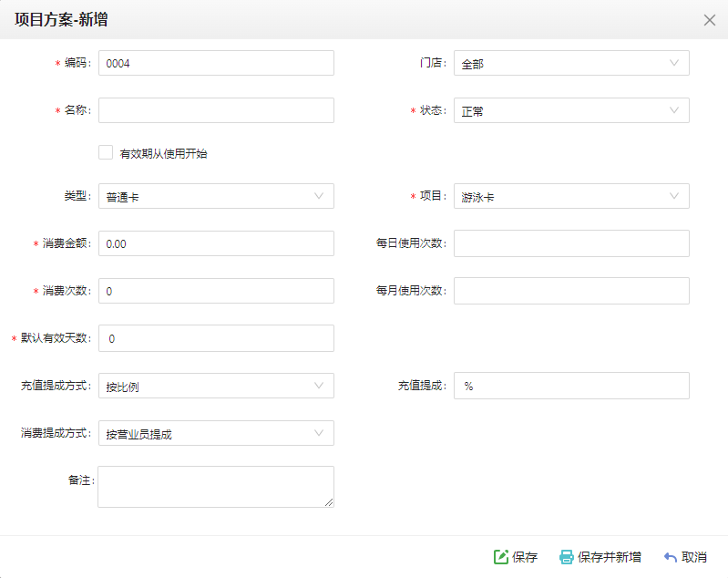
Task: Click the printer icon for 保存并新增
Action: [x=567, y=557]
